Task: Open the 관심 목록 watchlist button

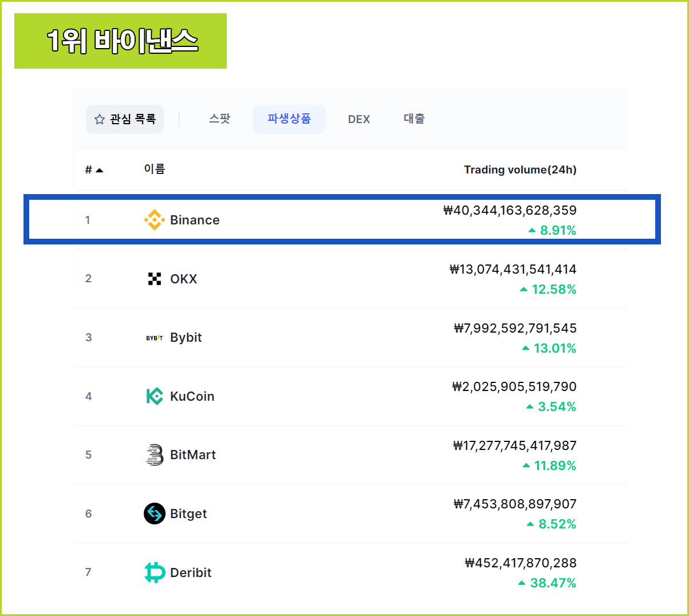Action: coord(125,119)
